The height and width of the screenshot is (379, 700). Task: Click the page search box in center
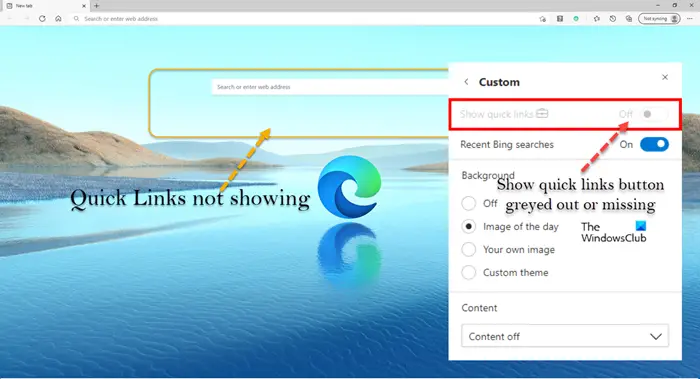tap(330, 87)
